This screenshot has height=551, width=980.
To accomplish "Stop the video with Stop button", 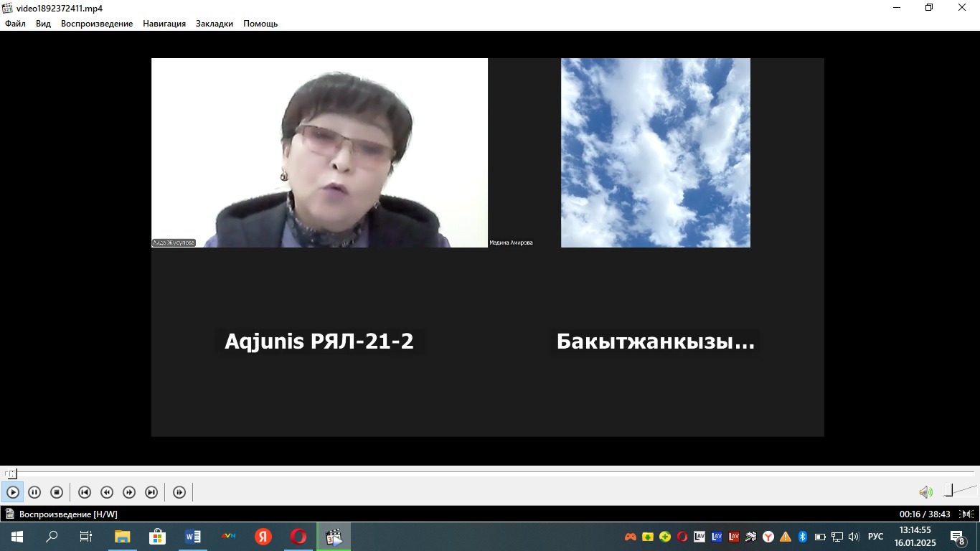I will tap(57, 492).
